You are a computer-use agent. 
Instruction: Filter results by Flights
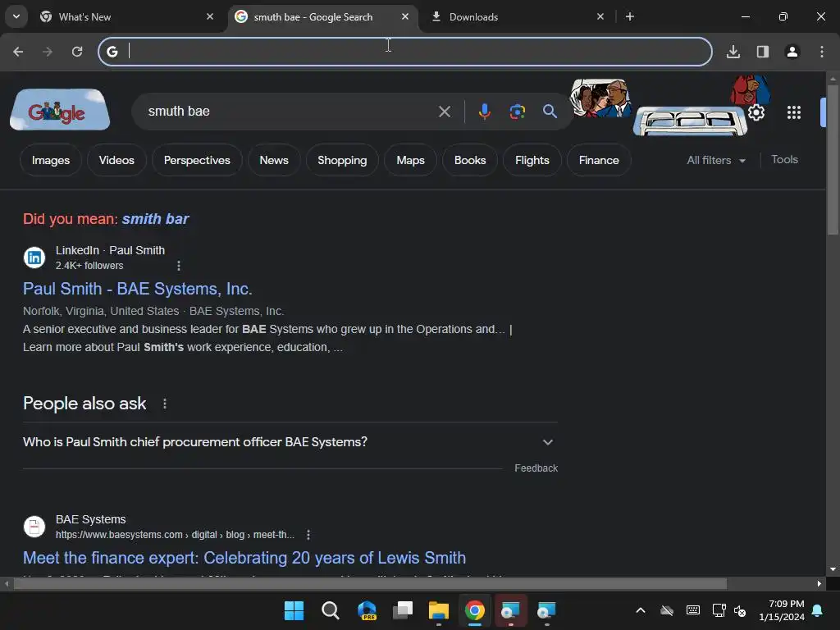point(532,160)
